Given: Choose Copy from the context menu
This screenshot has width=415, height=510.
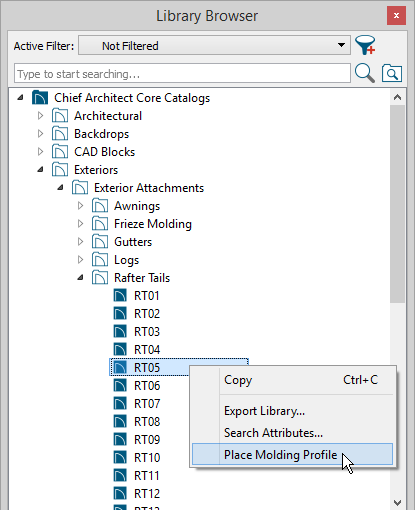Looking at the screenshot, I should [293, 380].
